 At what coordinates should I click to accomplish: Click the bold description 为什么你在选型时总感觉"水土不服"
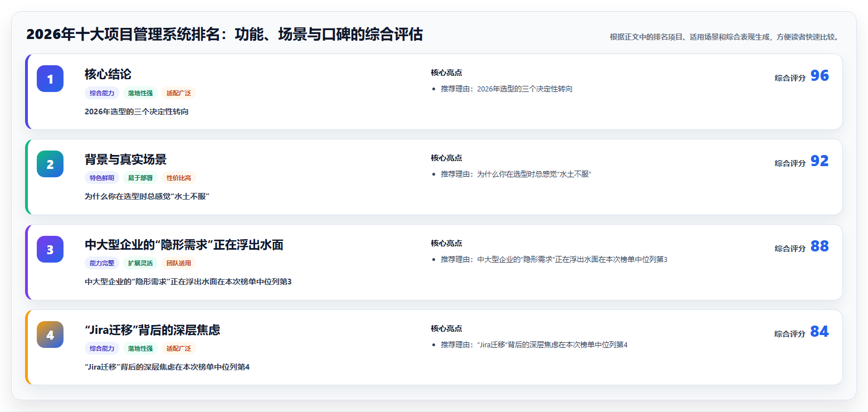pyautogui.click(x=147, y=197)
